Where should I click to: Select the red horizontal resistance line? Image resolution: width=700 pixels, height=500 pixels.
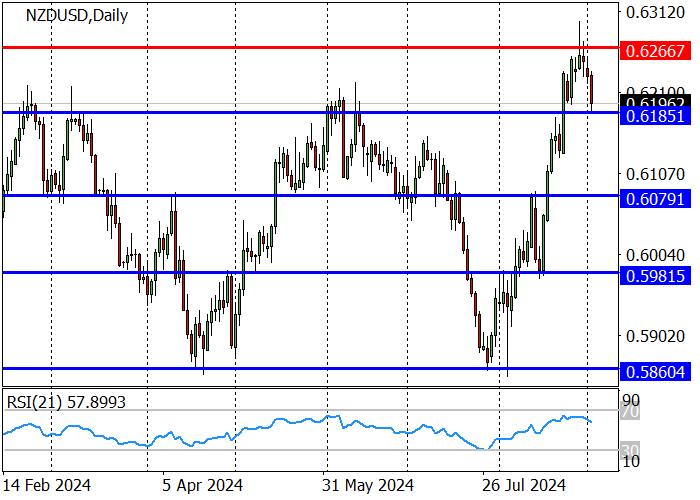tap(311, 47)
